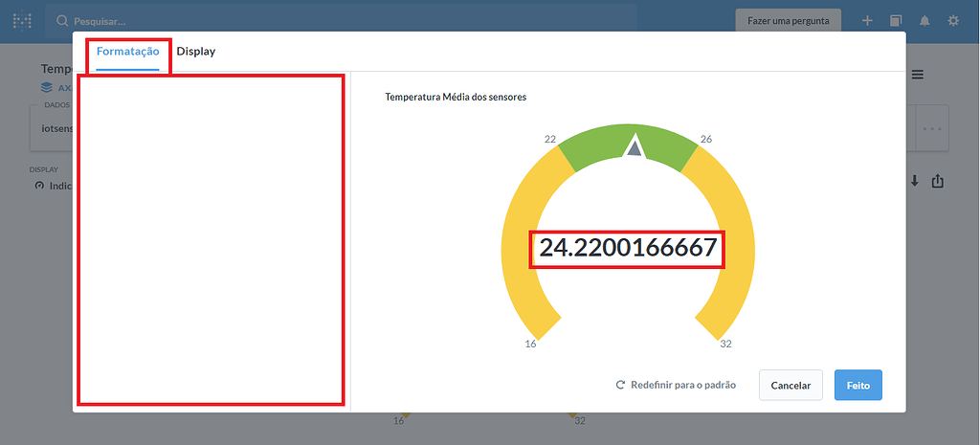Click the hamburger lines icon at right
This screenshot has width=980, height=445.
coord(918,75)
